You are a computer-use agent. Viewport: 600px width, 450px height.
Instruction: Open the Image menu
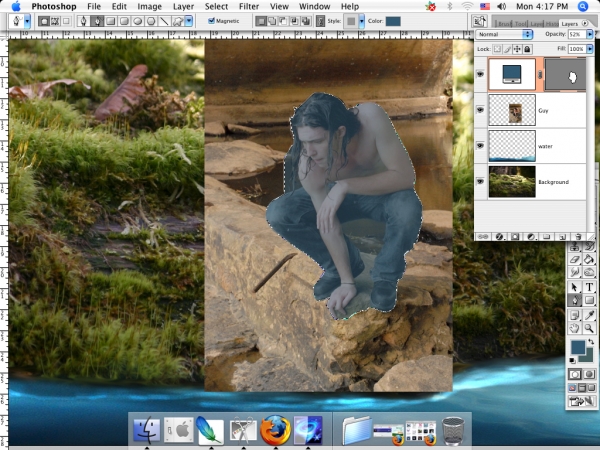tap(149, 7)
